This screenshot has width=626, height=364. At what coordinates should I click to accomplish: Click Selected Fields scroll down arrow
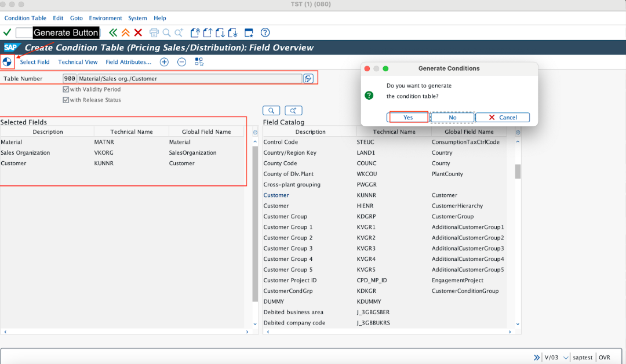(x=255, y=323)
